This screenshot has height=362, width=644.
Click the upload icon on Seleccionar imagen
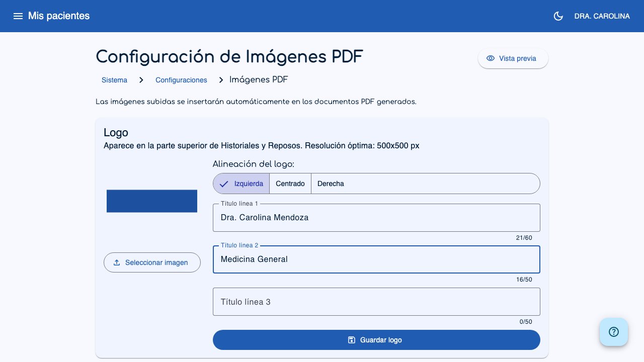(x=117, y=262)
